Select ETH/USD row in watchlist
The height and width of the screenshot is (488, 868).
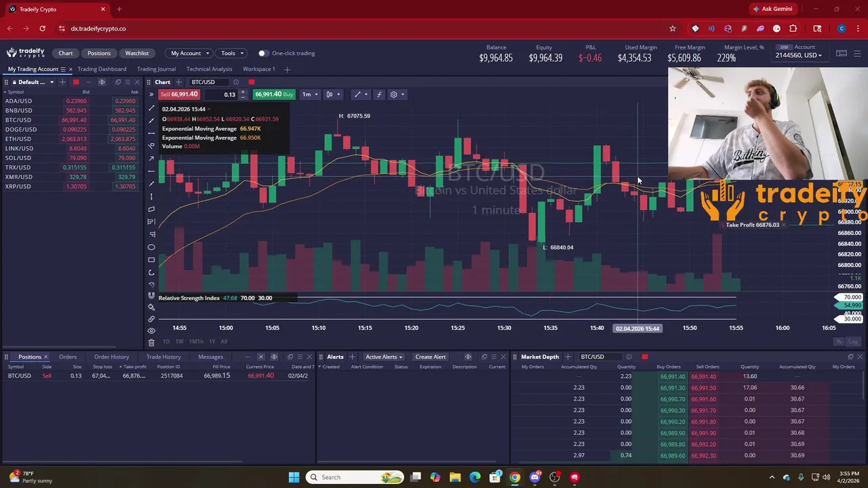click(71, 139)
